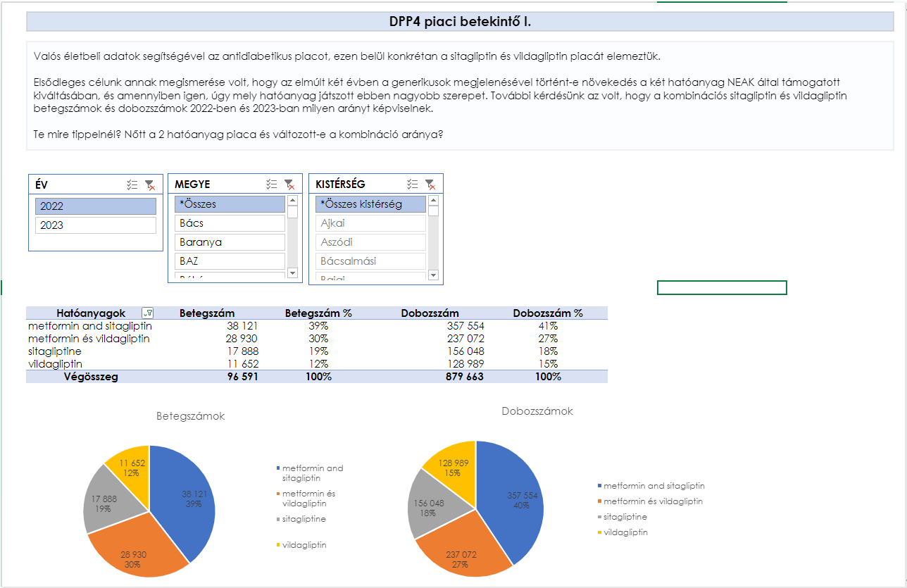This screenshot has height=588, width=907.
Task: Clear the MEGYE slicer filter
Action: point(289,184)
